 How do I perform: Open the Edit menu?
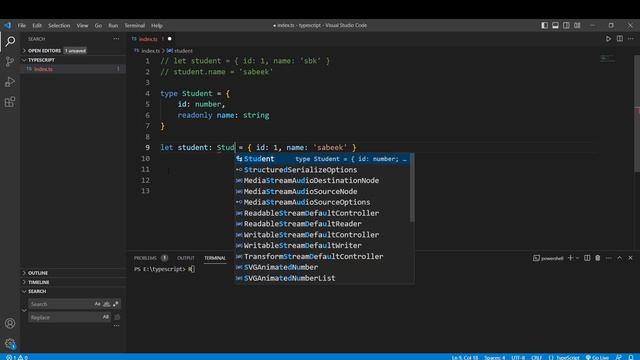coord(37,25)
